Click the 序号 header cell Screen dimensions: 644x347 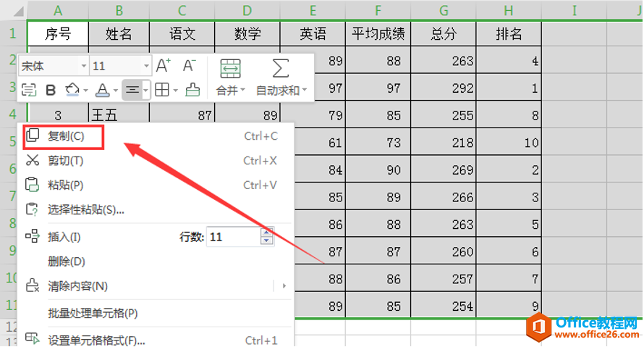click(58, 33)
